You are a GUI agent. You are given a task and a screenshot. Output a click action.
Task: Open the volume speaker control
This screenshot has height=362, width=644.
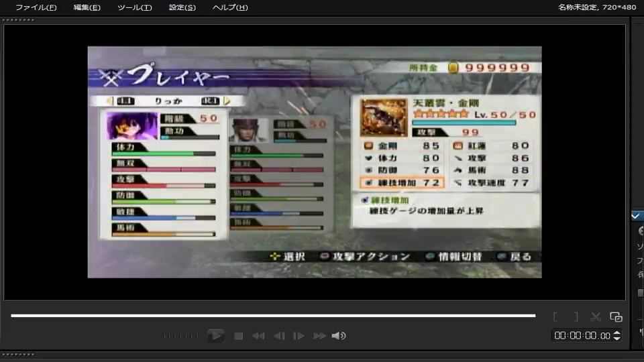(x=339, y=336)
